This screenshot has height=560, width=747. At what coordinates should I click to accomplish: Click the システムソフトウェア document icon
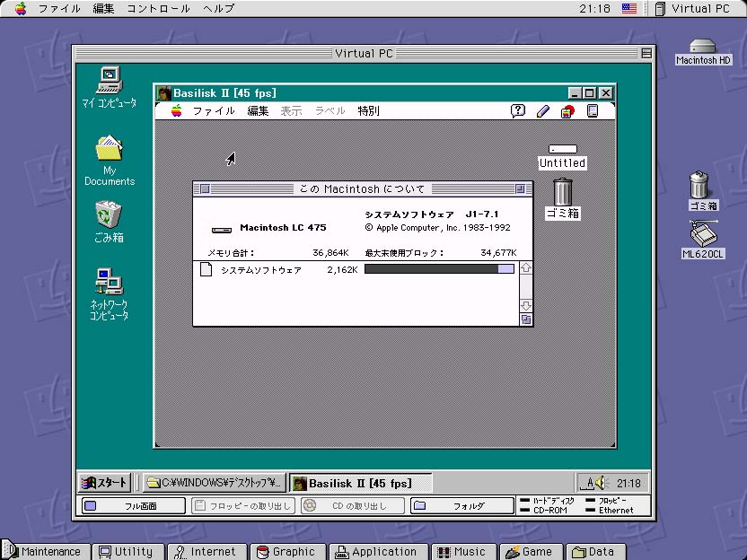[206, 269]
